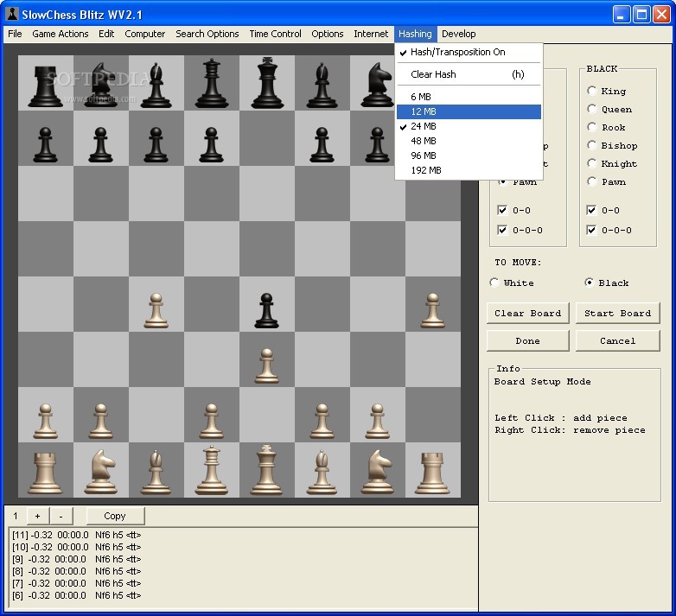Click the plus button beside Copy
The width and height of the screenshot is (676, 616).
37,516
